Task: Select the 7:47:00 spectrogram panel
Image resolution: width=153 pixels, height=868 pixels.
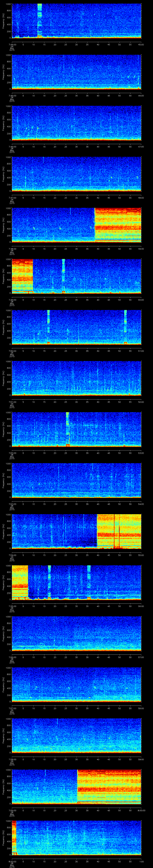Action: (x=76, y=174)
